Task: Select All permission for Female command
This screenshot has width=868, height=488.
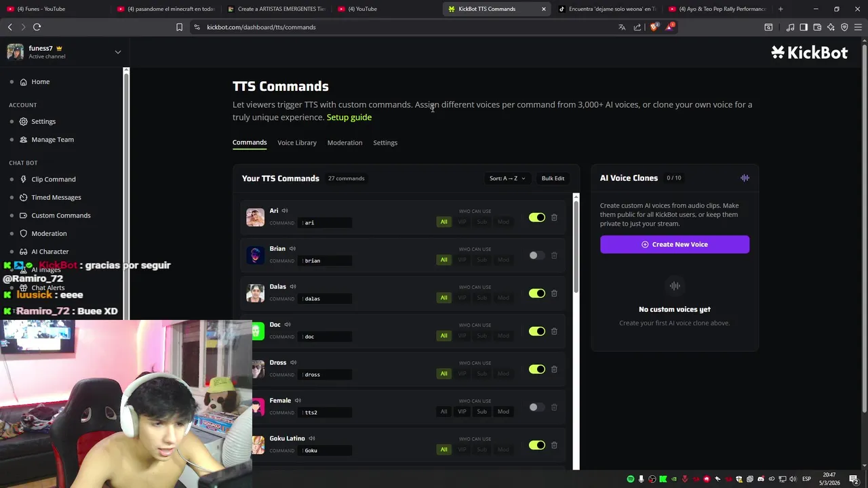Action: (x=444, y=411)
